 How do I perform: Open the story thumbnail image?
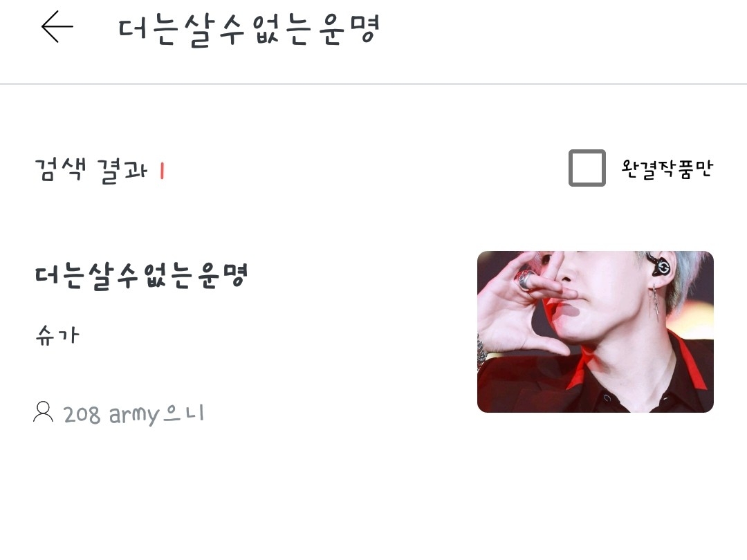595,331
